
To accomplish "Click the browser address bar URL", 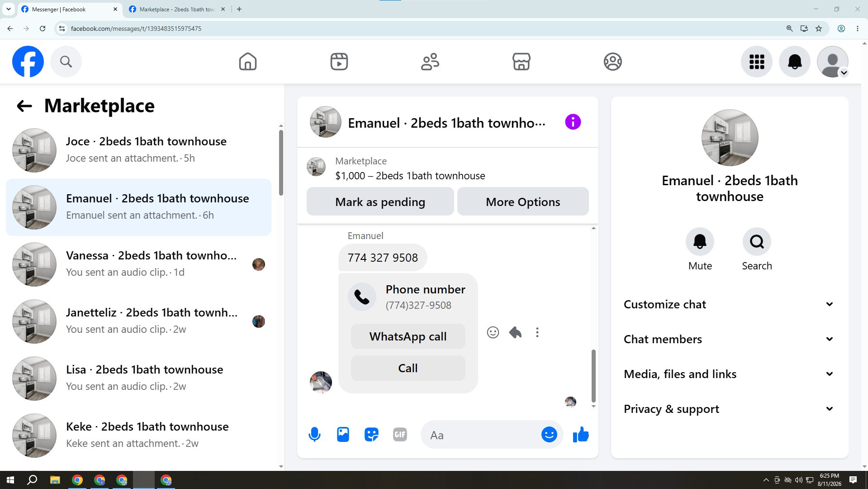I will pyautogui.click(x=136, y=29).
